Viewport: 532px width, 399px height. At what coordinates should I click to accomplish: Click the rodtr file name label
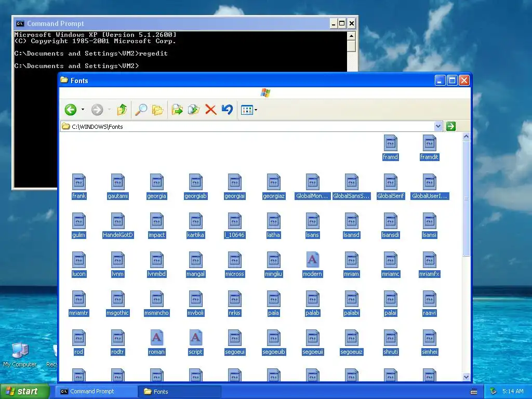click(118, 352)
